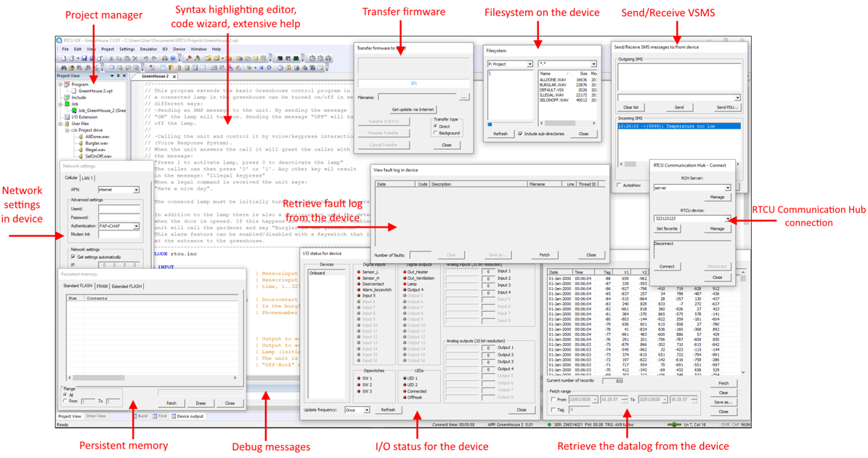Viewport: 868px width, 458px height.
Task: Toggle the Autoshow checkbox
Action: (x=619, y=185)
